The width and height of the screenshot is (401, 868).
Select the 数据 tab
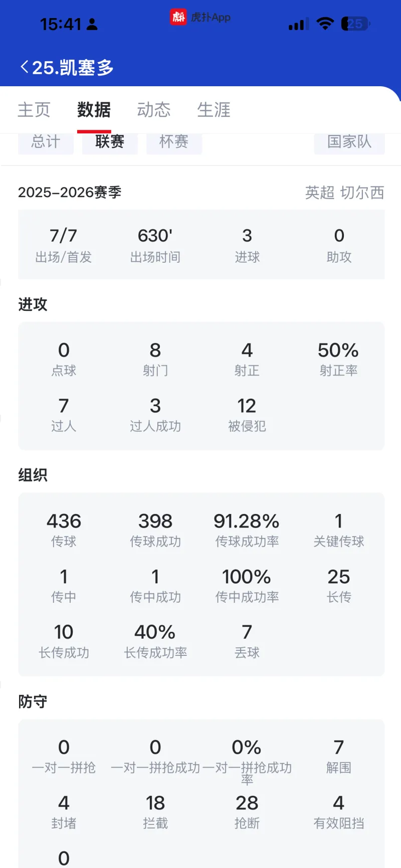point(94,110)
